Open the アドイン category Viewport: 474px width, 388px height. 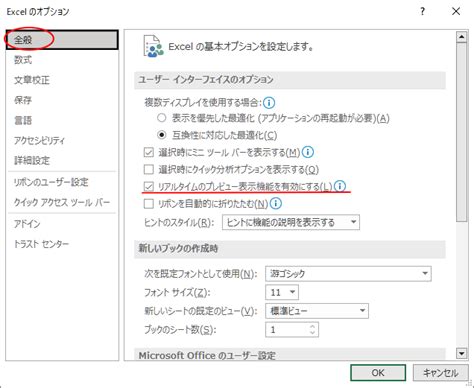click(x=27, y=224)
